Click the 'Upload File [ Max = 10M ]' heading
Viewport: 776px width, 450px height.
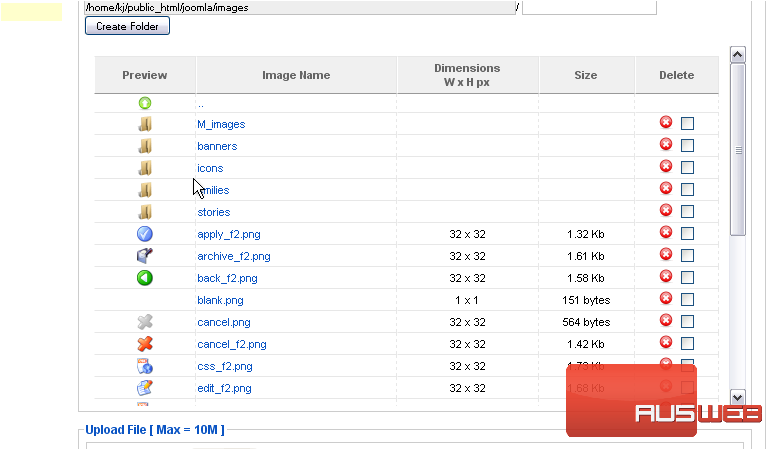(155, 430)
